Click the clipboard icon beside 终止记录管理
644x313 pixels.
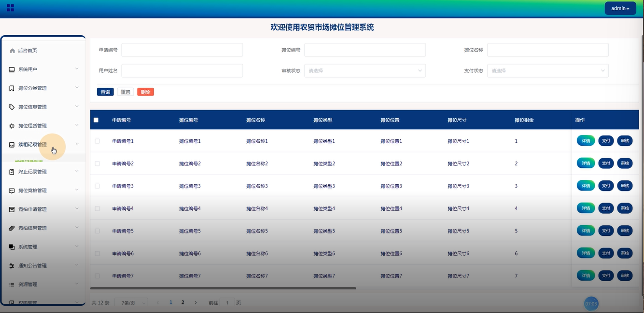click(x=12, y=172)
